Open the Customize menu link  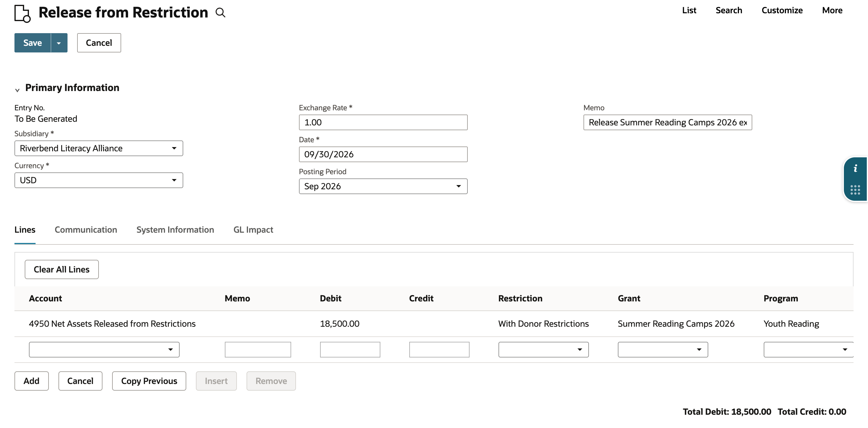point(782,11)
